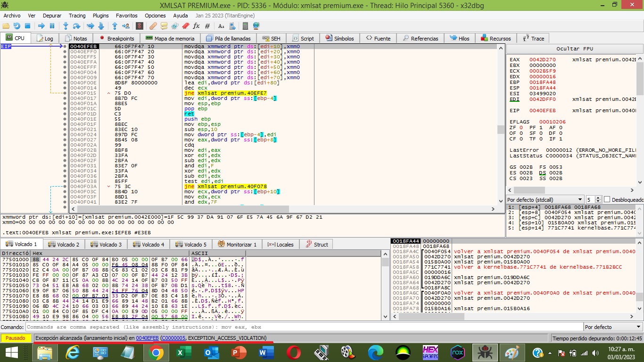644x362 pixels.
Task: Switch to the Breakpoints tab
Action: (116, 38)
